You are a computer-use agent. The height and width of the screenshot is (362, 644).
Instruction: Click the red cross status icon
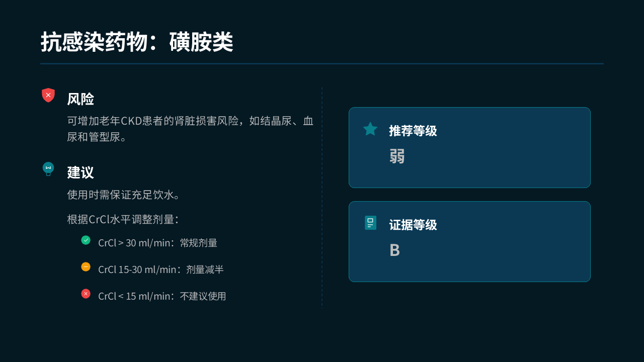pos(86,294)
